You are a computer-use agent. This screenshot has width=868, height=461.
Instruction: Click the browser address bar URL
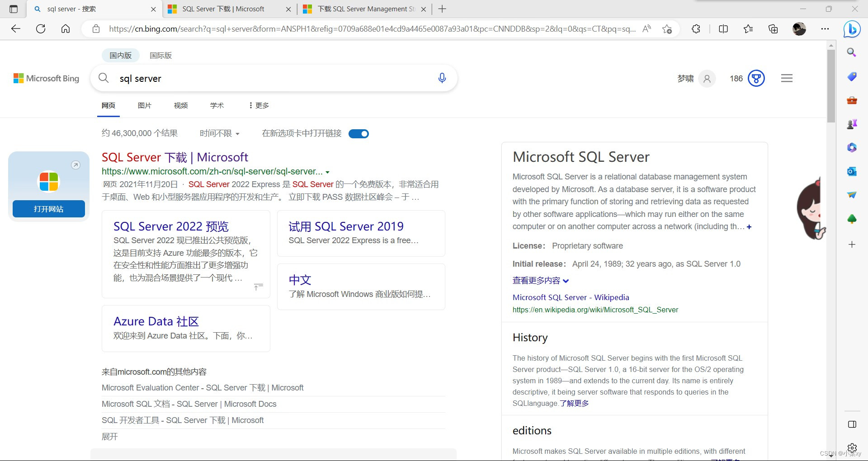pyautogui.click(x=372, y=29)
